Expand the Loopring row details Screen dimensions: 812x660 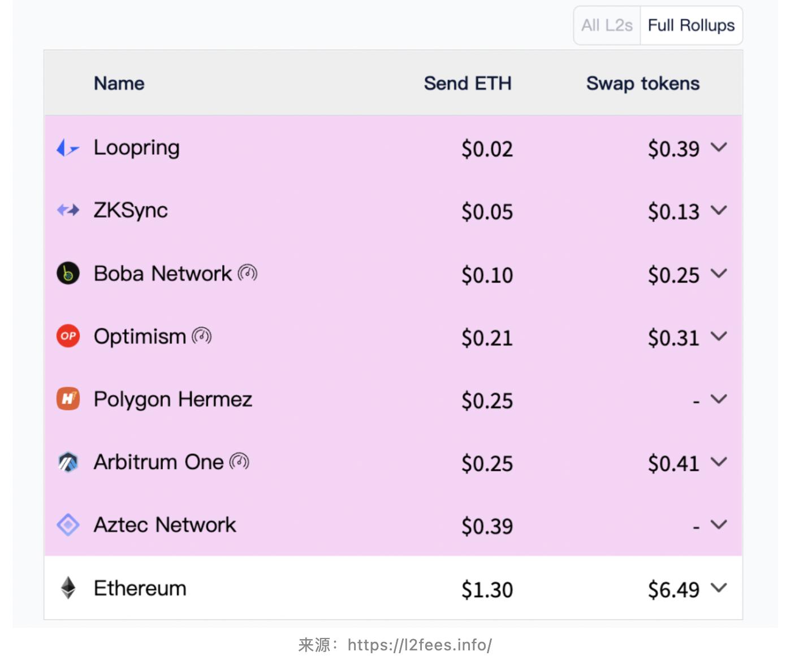tap(719, 147)
